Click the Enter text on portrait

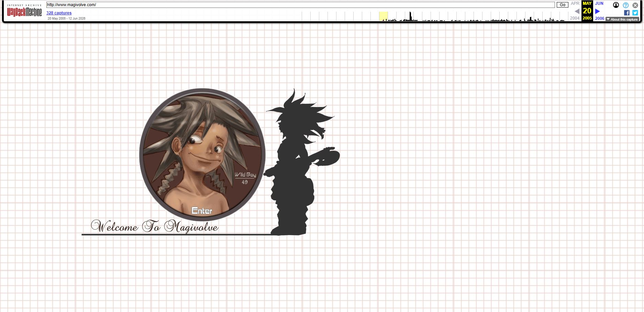[x=202, y=210]
